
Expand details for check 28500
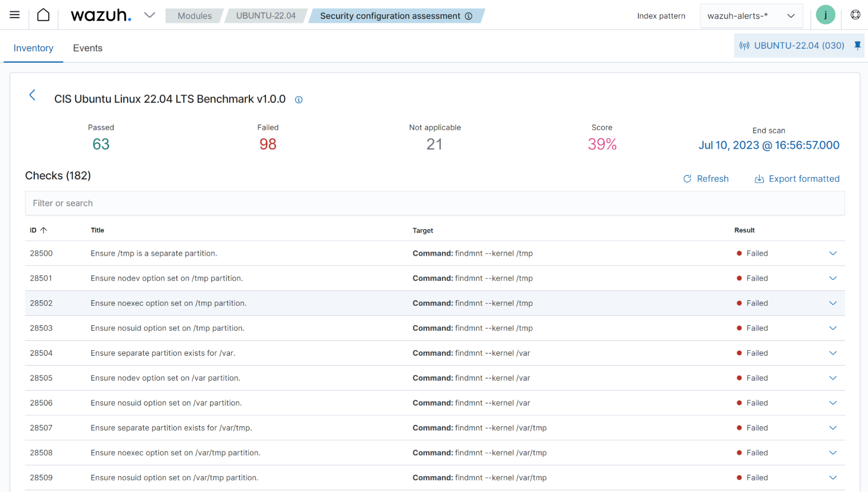[x=832, y=253]
